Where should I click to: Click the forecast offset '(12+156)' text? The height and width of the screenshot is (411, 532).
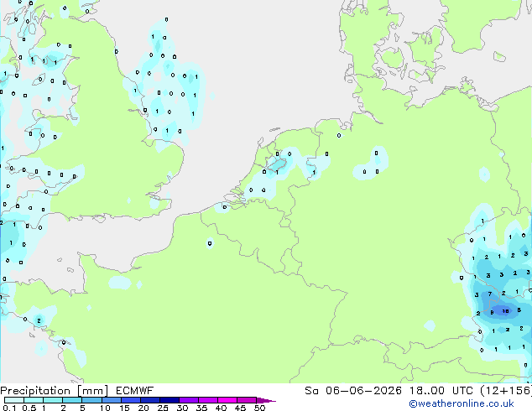click(506, 391)
